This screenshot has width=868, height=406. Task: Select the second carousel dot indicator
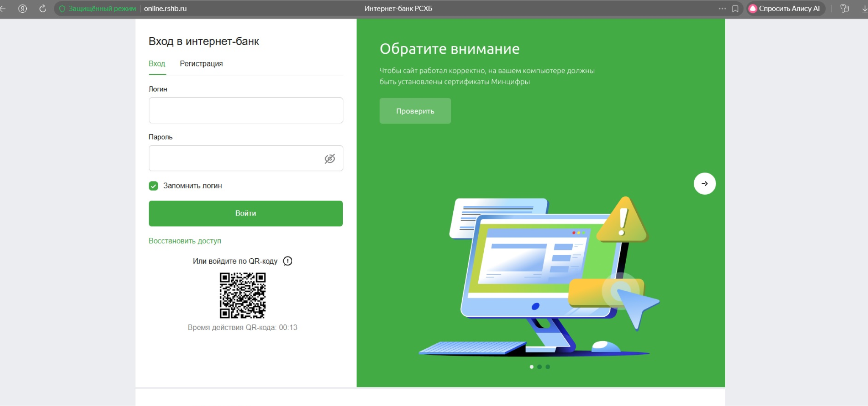point(539,367)
